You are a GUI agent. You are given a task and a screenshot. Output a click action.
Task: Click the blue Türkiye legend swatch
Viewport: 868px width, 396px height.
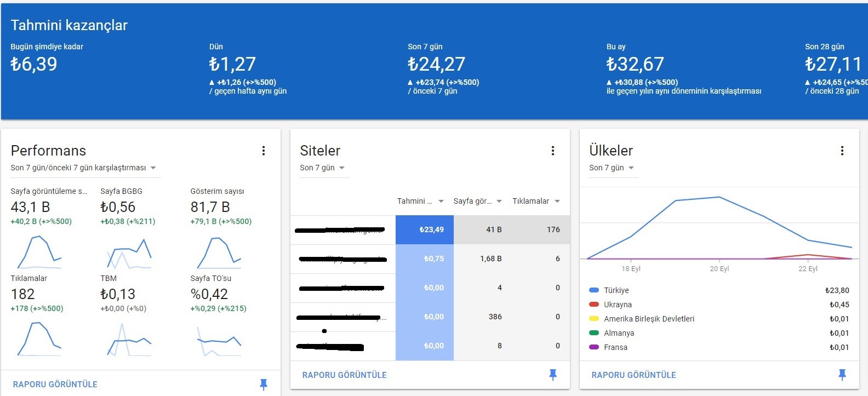(x=593, y=290)
